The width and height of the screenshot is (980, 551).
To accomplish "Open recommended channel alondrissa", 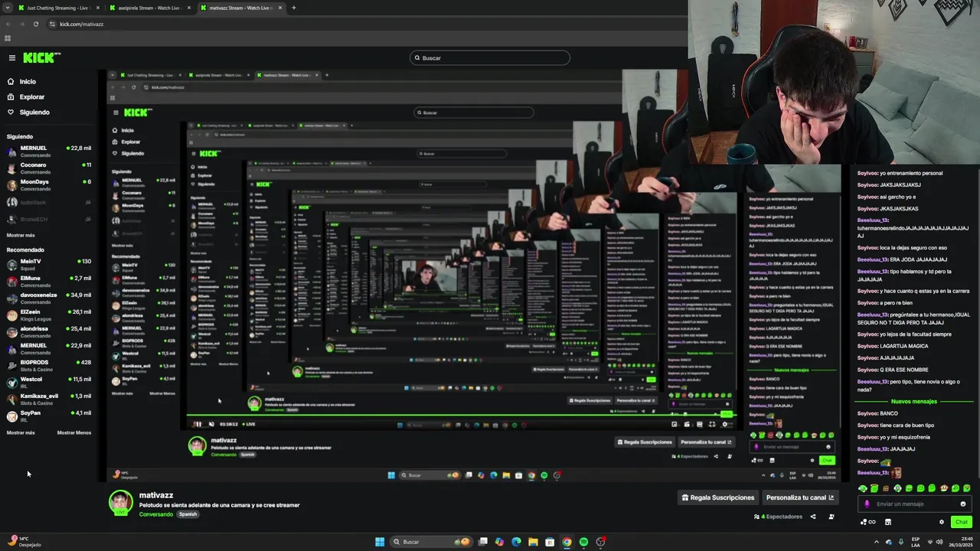I will coord(49,331).
